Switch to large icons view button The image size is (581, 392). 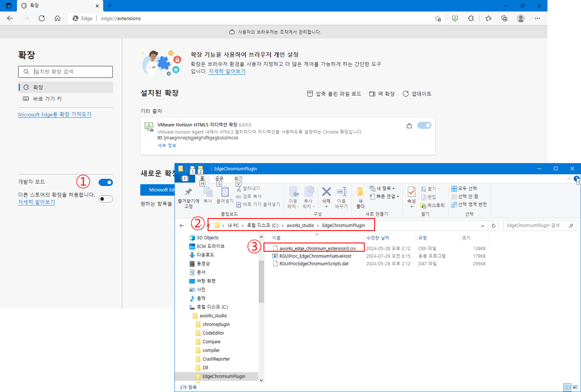[x=575, y=387]
